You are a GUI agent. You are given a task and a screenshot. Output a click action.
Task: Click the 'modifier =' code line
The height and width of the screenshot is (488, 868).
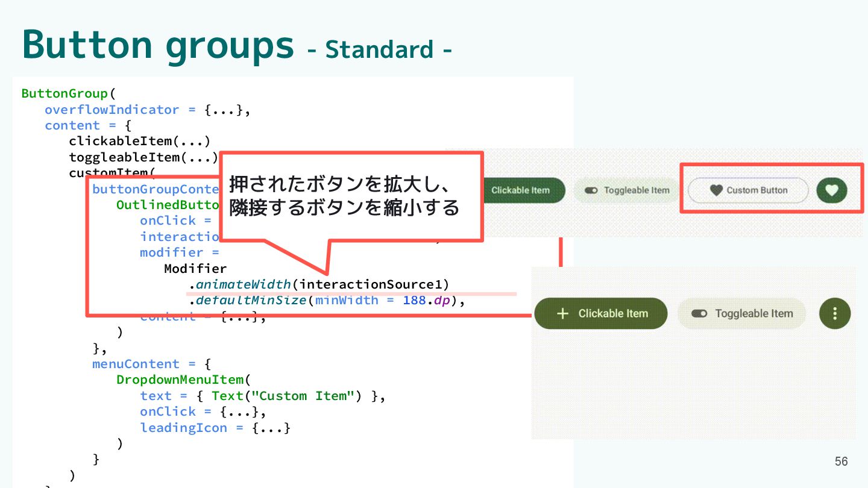coord(180,252)
